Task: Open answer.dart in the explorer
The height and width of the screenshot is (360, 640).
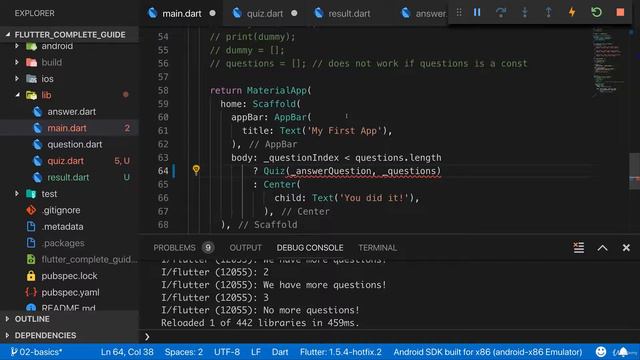Action: click(69, 111)
